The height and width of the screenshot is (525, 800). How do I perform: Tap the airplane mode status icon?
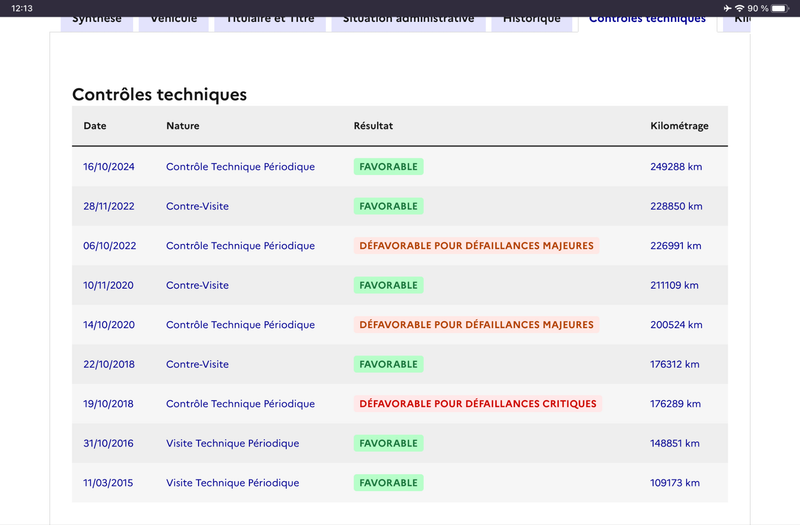(x=727, y=8)
